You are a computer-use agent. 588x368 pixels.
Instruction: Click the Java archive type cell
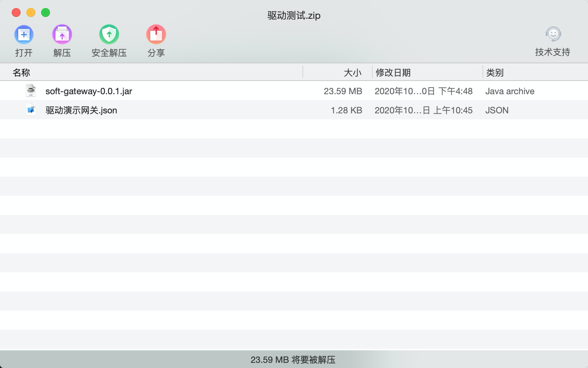[x=510, y=91]
